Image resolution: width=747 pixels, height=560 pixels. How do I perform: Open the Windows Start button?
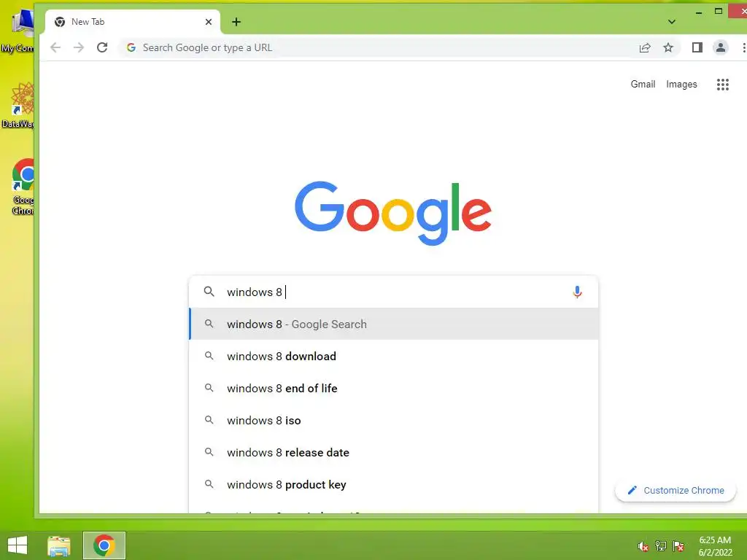coord(18,545)
